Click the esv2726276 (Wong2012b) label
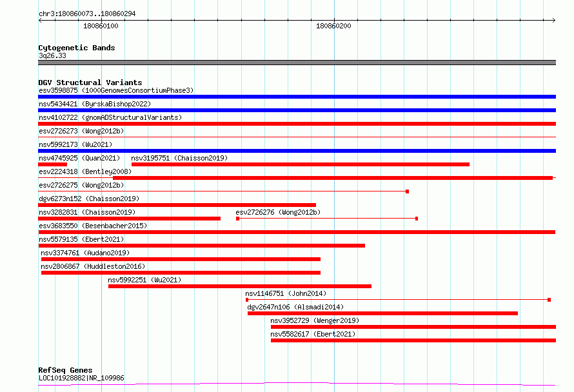Viewport: 574px width, 392px height. click(278, 212)
